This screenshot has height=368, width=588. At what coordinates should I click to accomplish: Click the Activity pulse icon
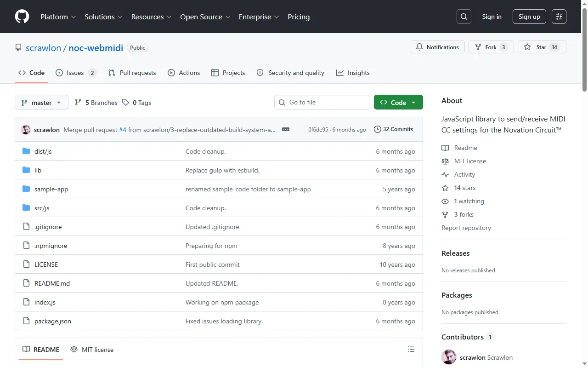click(445, 174)
